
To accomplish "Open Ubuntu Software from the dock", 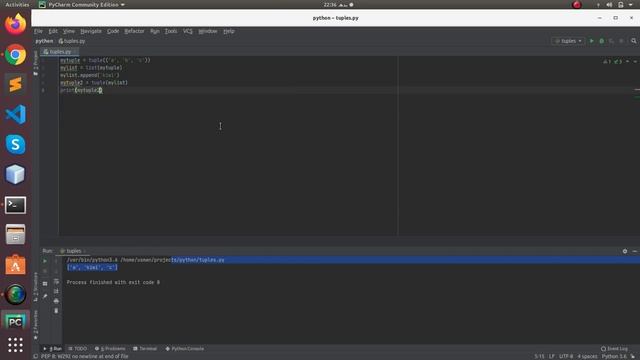I will [x=16, y=265].
